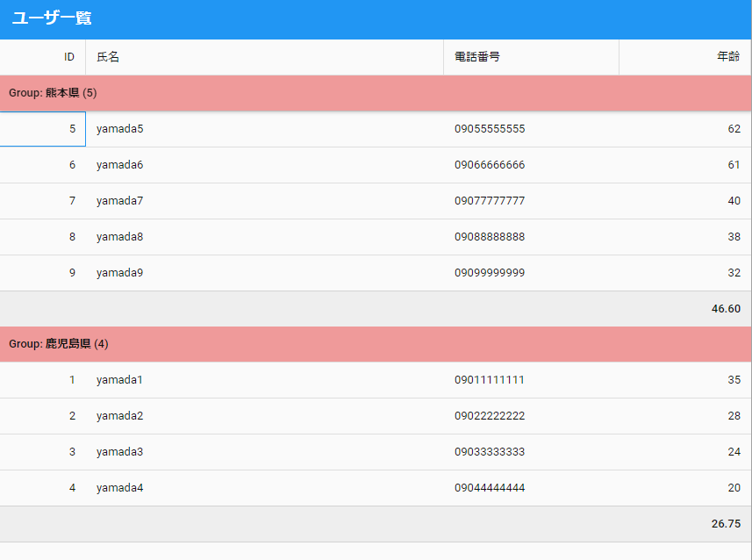Select phone number 09088888888
Image resolution: width=752 pixels, height=560 pixels.
(x=531, y=237)
